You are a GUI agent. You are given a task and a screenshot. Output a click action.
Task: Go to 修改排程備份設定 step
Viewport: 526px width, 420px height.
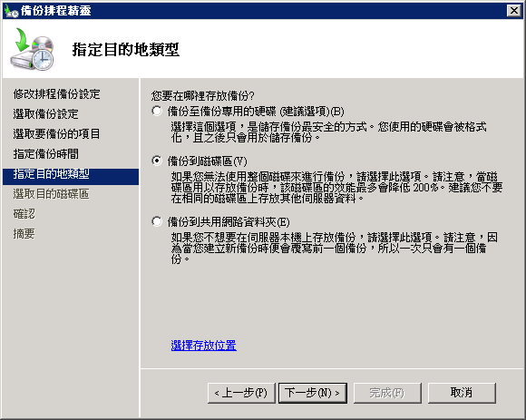(57, 94)
